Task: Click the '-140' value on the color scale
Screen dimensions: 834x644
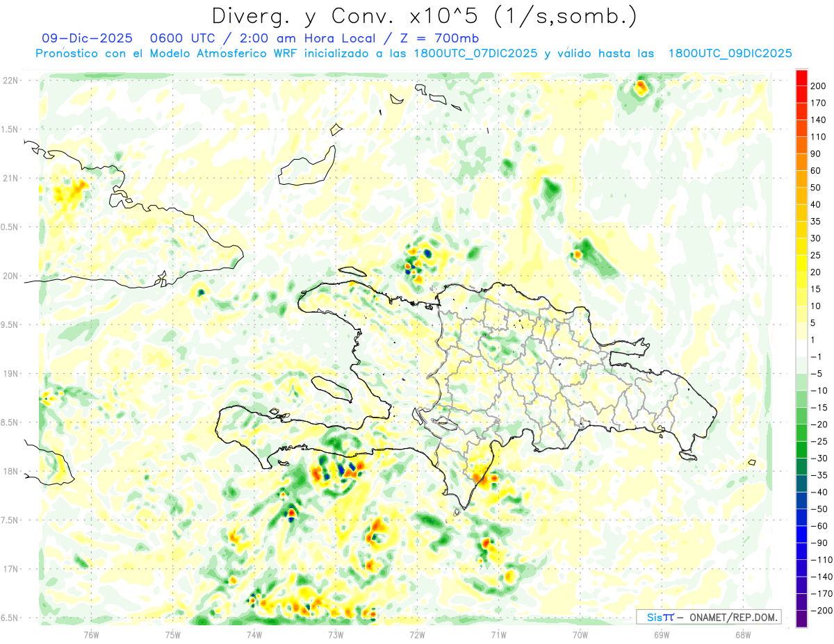Action: pos(821,577)
